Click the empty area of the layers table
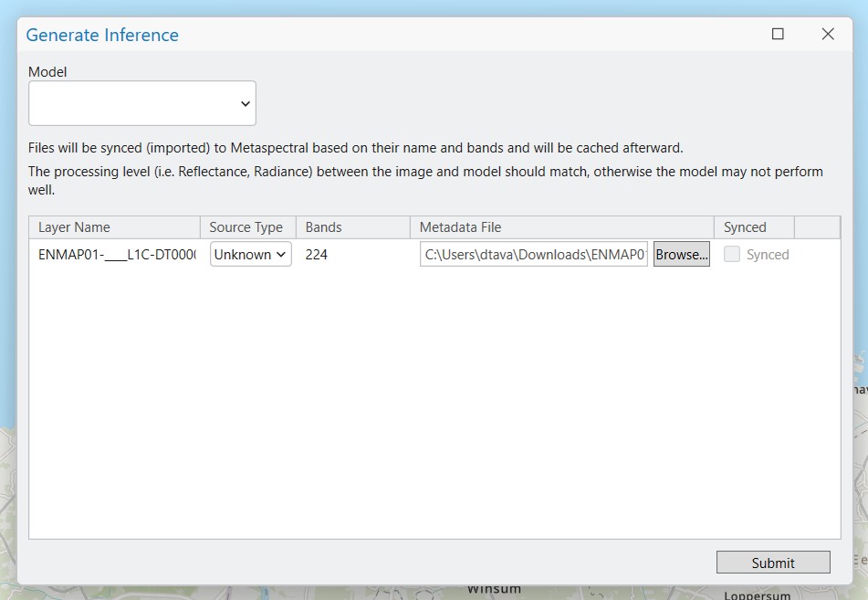The image size is (868, 600). tap(434, 402)
